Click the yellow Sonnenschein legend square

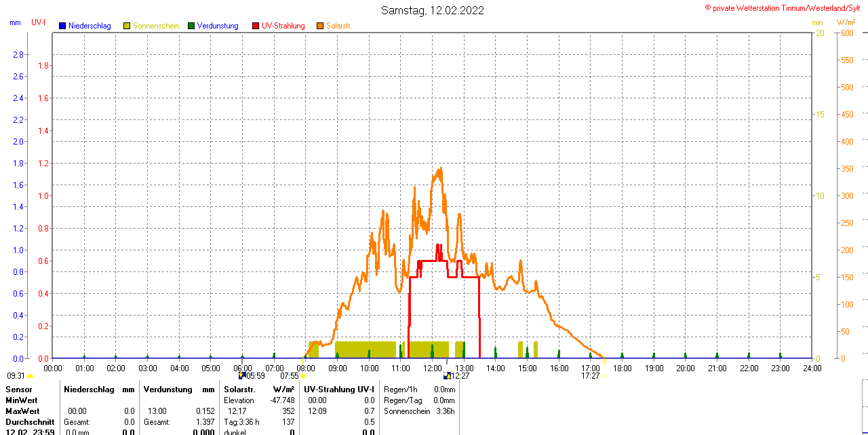point(127,26)
